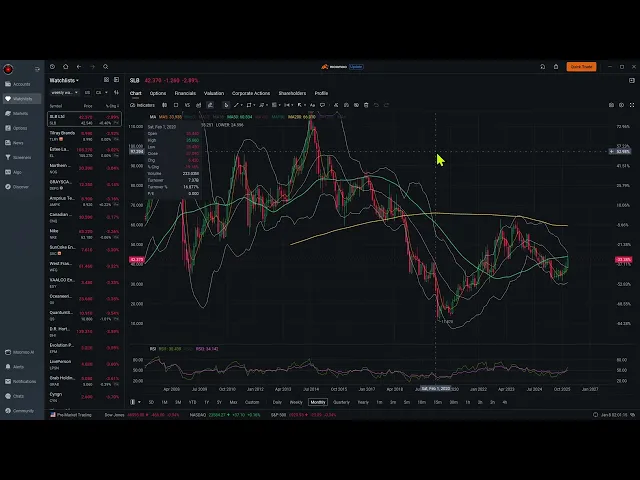Expand the Watchlists dropdown
This screenshot has width=640, height=480.
[64, 80]
